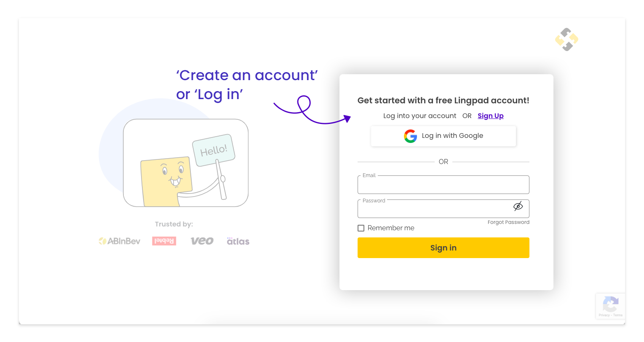
Task: Click the Rebtel logo
Action: point(164,240)
